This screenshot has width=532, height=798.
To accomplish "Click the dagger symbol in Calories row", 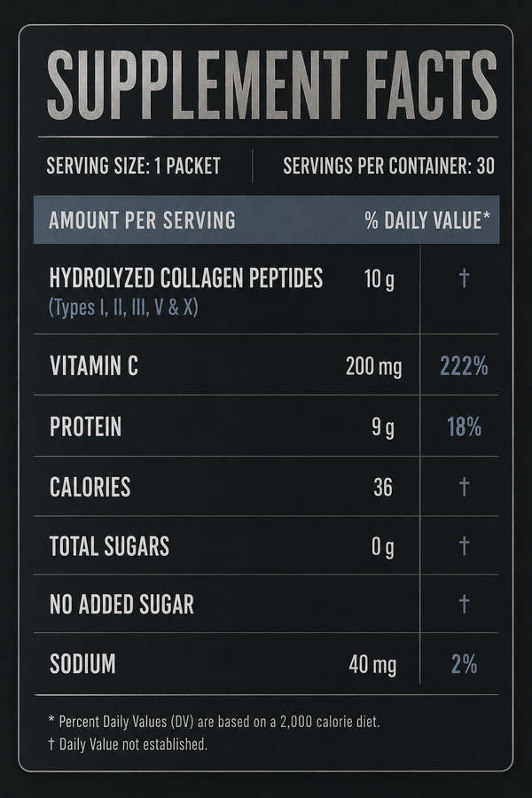I will click(x=464, y=487).
